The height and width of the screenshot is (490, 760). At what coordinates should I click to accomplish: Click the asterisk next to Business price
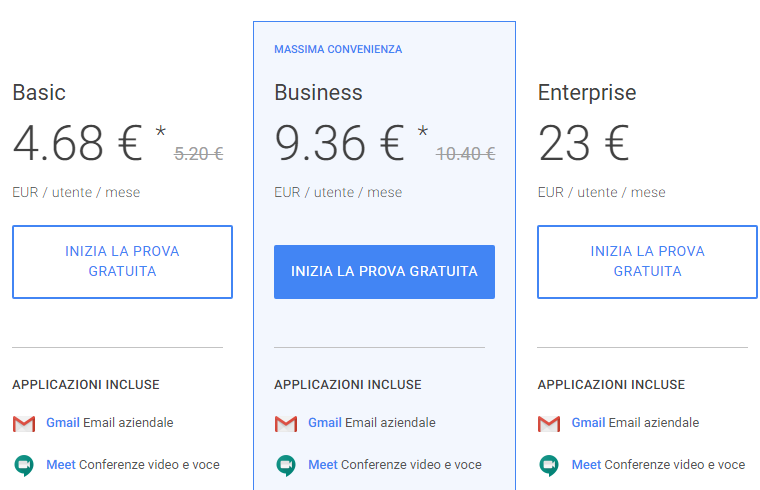[x=423, y=132]
